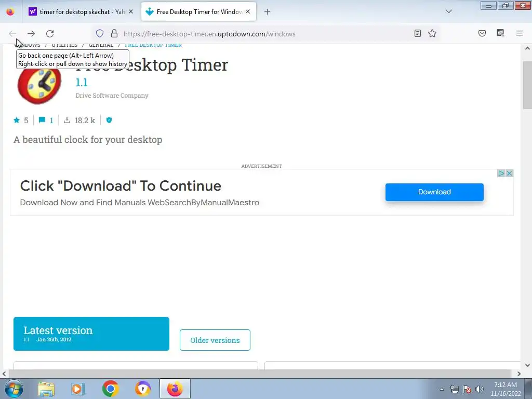Image resolution: width=532 pixels, height=399 pixels.
Task: Open the comments count bubble icon
Action: coord(42,120)
